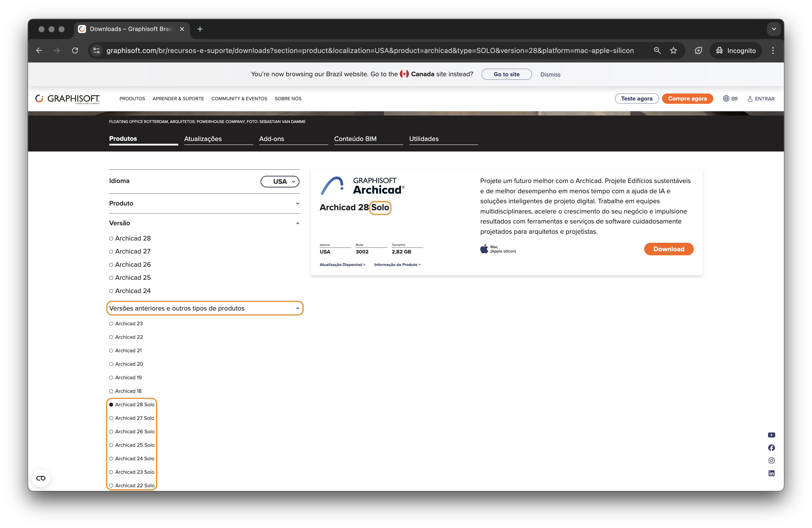This screenshot has height=528, width=812.
Task: Select Archicad 24 Solo option
Action: coord(132,458)
